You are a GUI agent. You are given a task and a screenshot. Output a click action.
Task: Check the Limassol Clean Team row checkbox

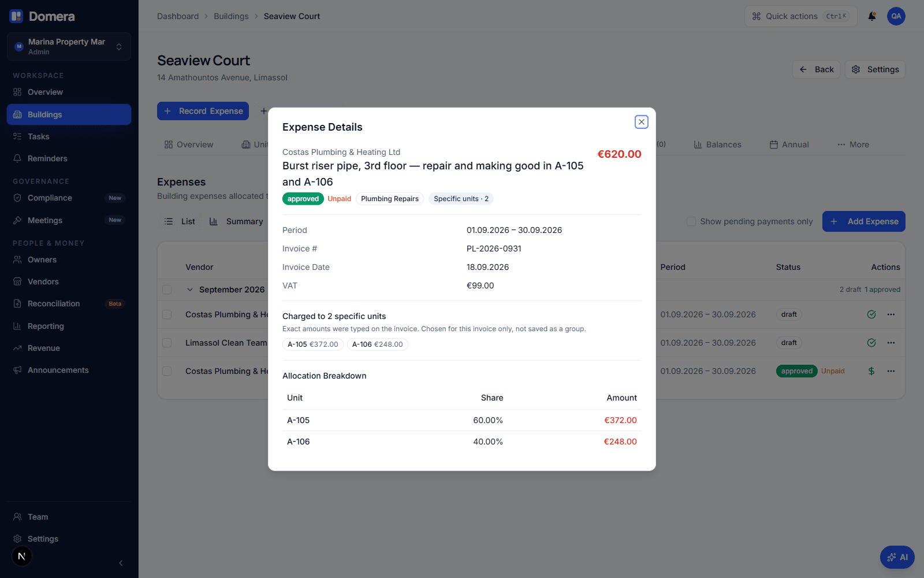pos(167,343)
